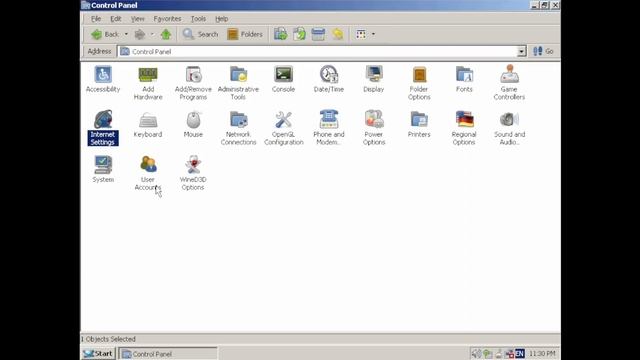The height and width of the screenshot is (360, 640).
Task: Open the File menu
Action: (x=96, y=19)
